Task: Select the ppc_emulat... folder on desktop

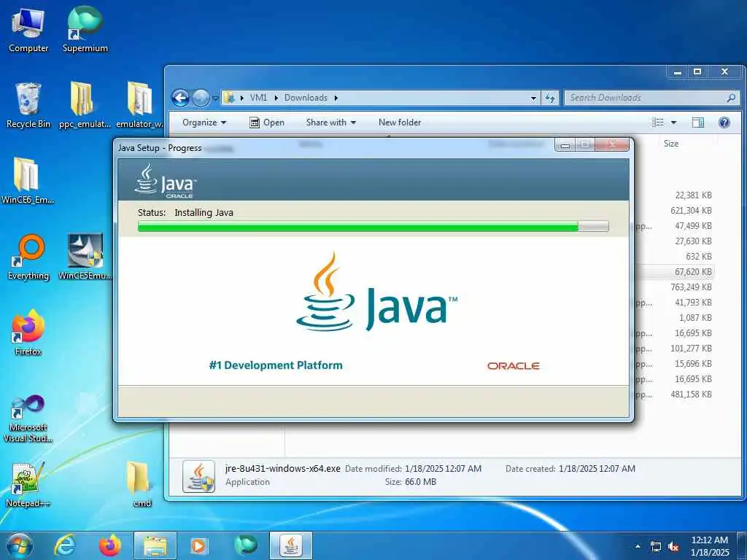Action: pos(85,105)
